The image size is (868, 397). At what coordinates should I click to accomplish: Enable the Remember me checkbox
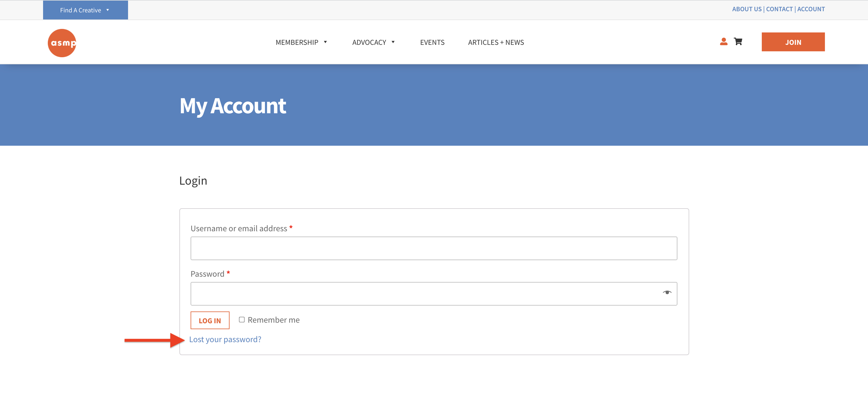click(241, 319)
